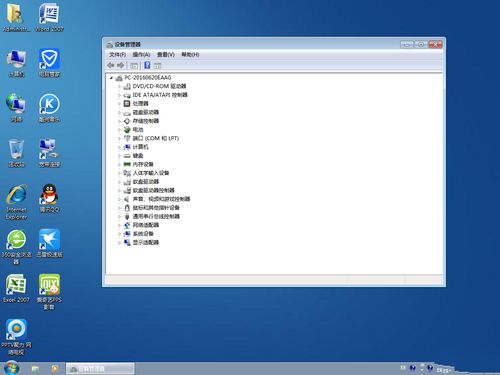Expand the DVD/CD-ROM 驱动器 node

click(119, 86)
